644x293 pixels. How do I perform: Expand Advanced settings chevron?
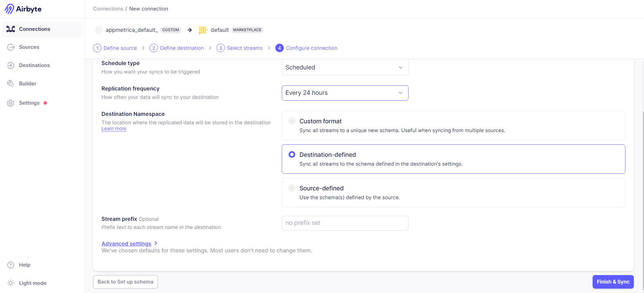pyautogui.click(x=156, y=243)
